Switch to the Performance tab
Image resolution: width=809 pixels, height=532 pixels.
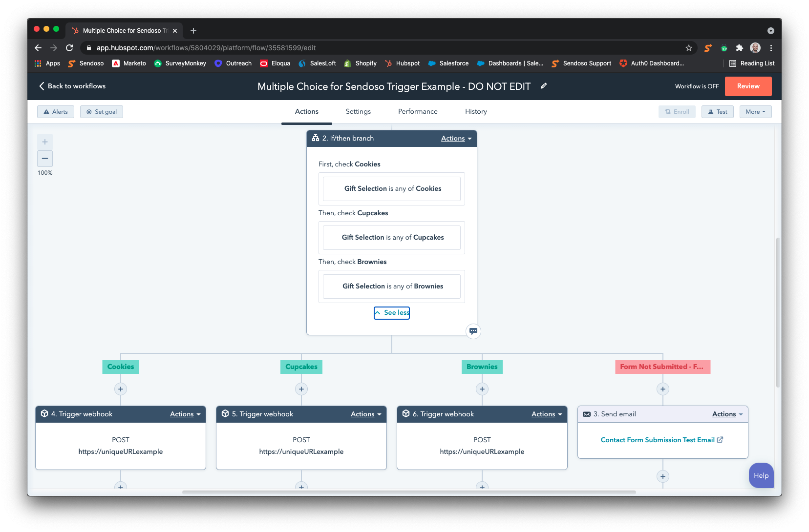click(x=418, y=112)
